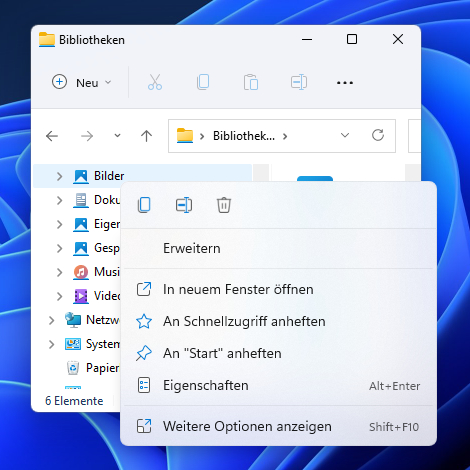Image resolution: width=470 pixels, height=470 pixels.
Task: Open the three-dots more options menu
Action: [345, 83]
